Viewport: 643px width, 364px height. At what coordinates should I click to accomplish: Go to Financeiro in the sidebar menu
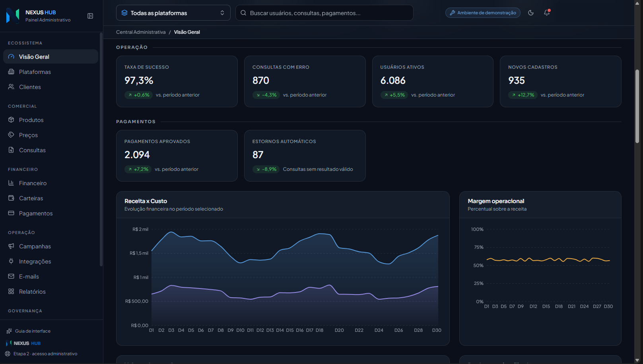click(x=51, y=183)
